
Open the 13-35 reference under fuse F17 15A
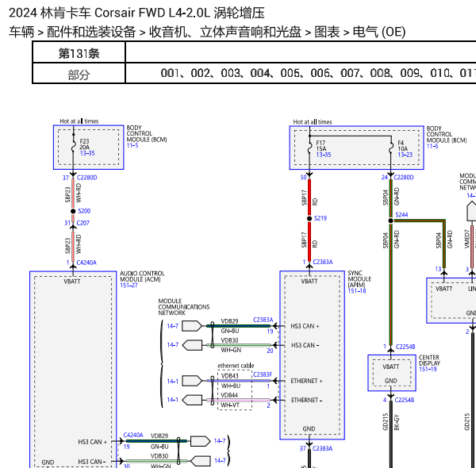pos(324,155)
